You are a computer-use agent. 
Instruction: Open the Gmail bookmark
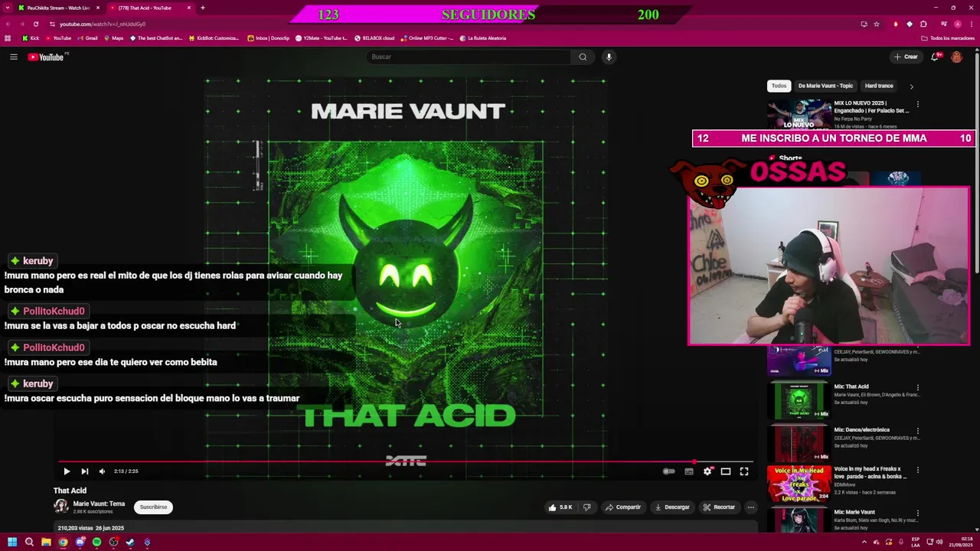(x=87, y=38)
